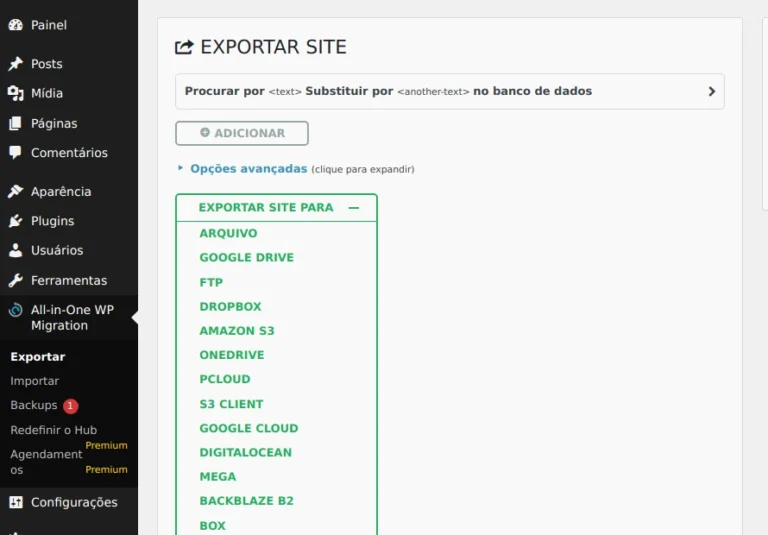
Task: Choose GOOGLE DRIVE export option
Action: click(246, 257)
